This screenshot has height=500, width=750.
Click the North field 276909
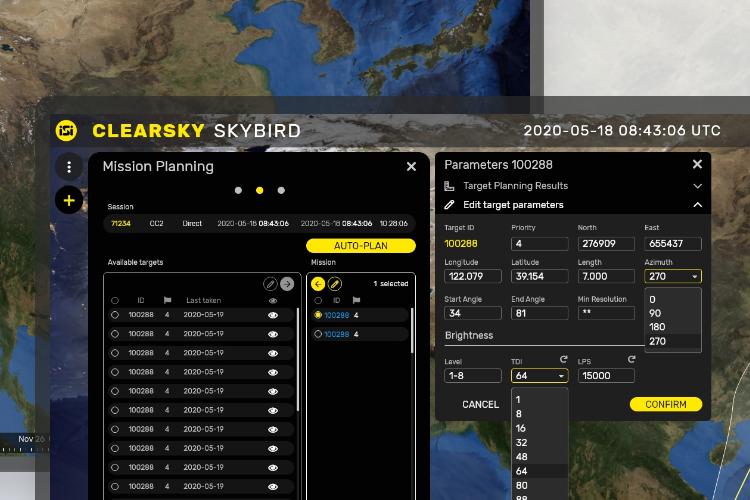(x=606, y=244)
